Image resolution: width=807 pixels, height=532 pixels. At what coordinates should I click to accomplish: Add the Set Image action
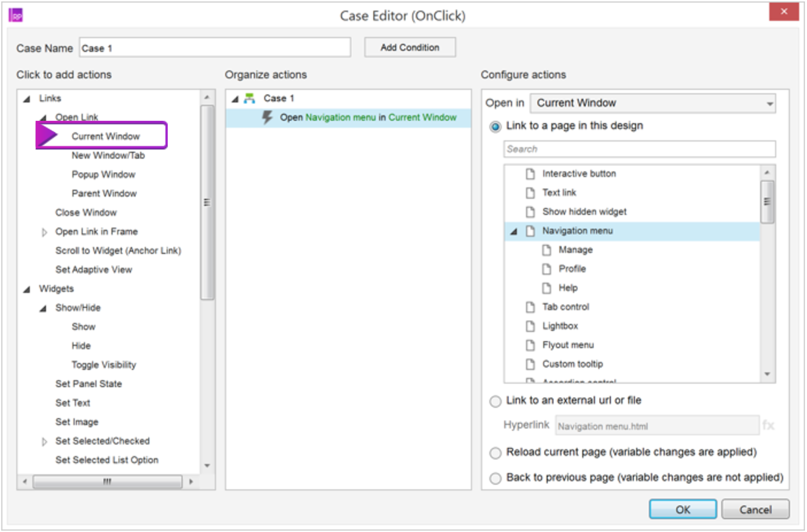(x=77, y=422)
